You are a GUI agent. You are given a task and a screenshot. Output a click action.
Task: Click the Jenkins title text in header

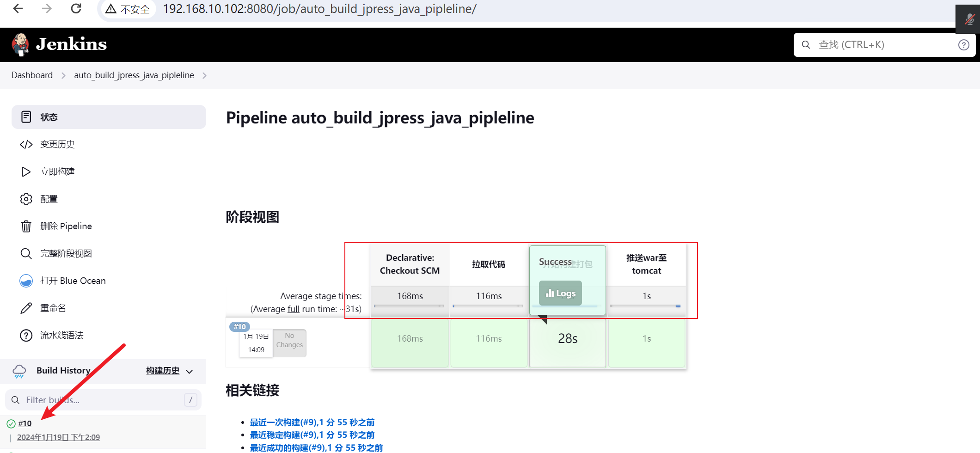tap(71, 44)
